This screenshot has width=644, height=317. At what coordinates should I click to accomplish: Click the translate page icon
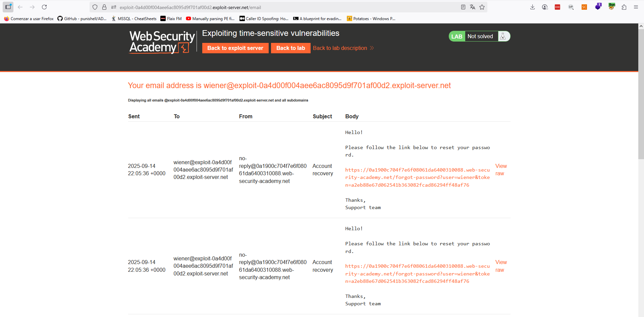[473, 7]
